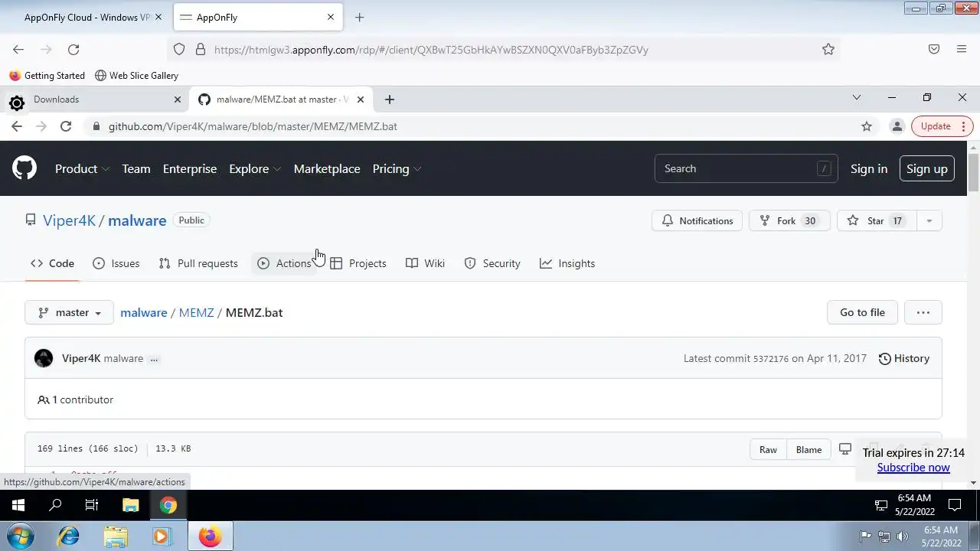The height and width of the screenshot is (551, 980).
Task: Open Windows 10 Start menu
Action: pos(18,505)
